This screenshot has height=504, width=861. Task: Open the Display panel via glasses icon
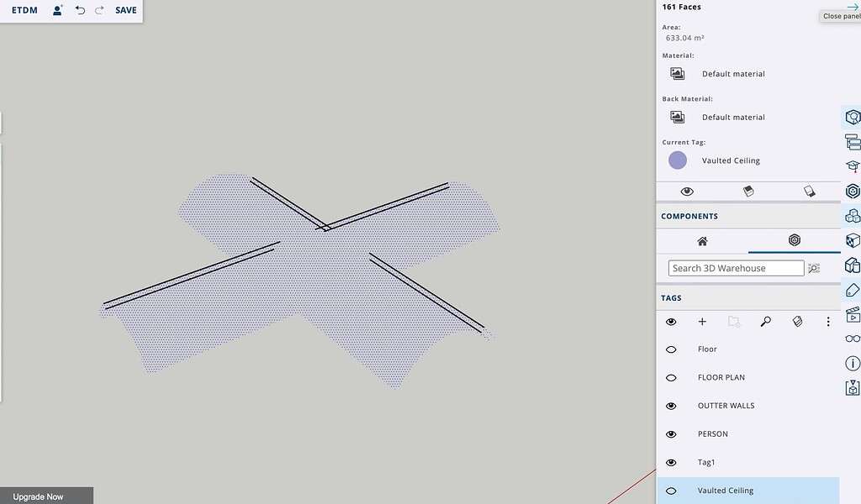pyautogui.click(x=852, y=339)
